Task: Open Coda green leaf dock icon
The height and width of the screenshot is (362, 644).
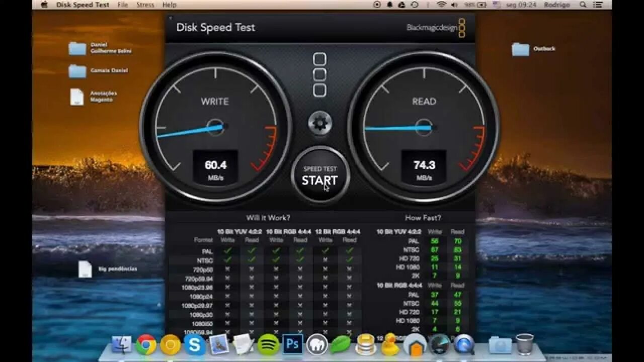Action: point(341,344)
